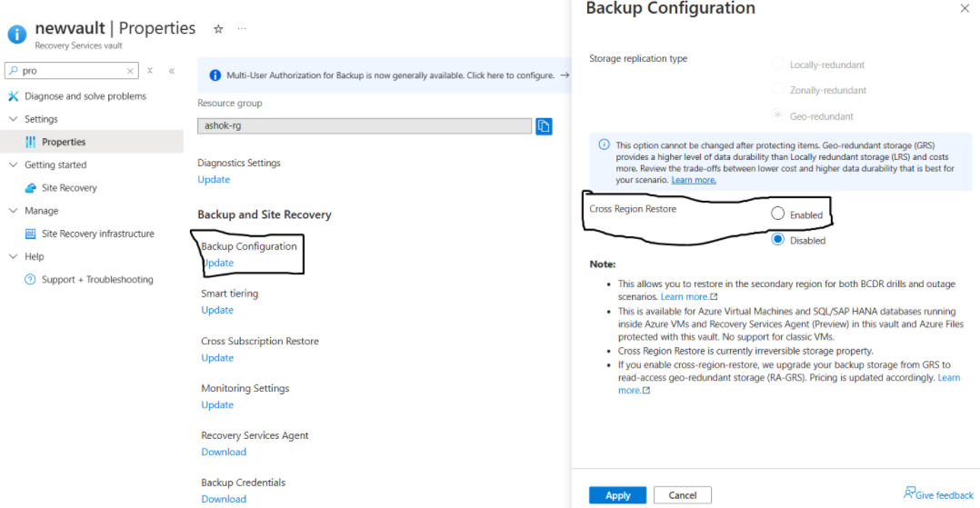Viewport: 980px width, 508px height.
Task: Click the arrow on Multi-User Authorization banner
Action: coord(565,75)
